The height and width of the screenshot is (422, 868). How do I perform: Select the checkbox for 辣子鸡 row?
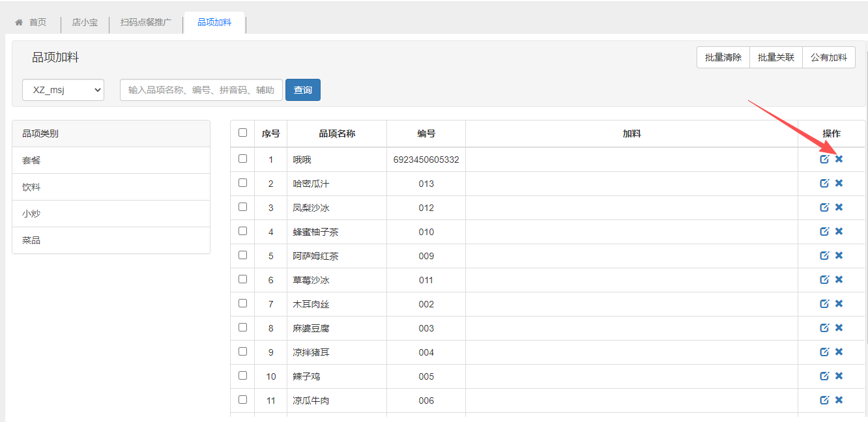(x=243, y=376)
